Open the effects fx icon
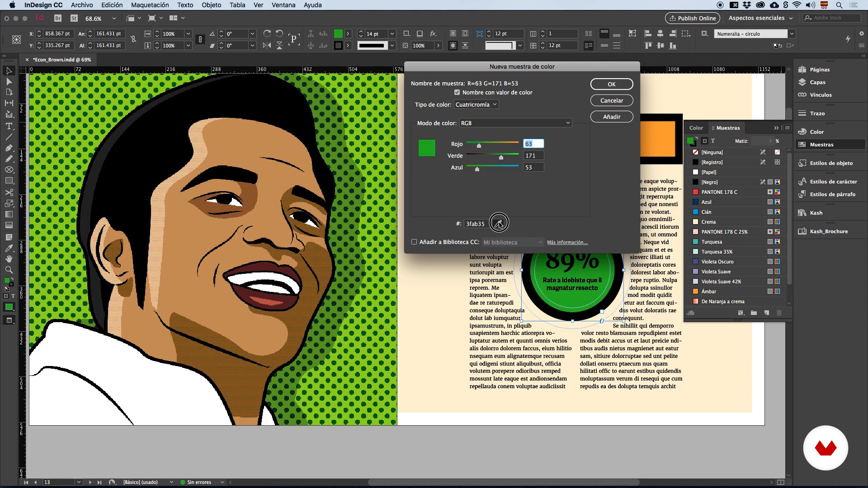The width and height of the screenshot is (868, 488). [x=433, y=33]
